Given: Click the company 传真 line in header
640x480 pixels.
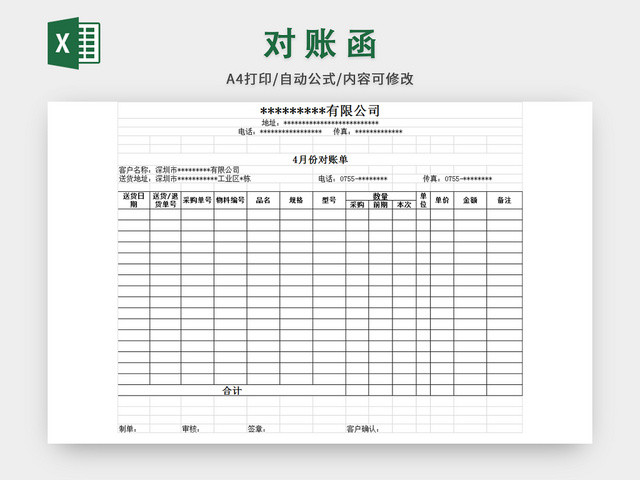Looking at the screenshot, I should tap(368, 131).
